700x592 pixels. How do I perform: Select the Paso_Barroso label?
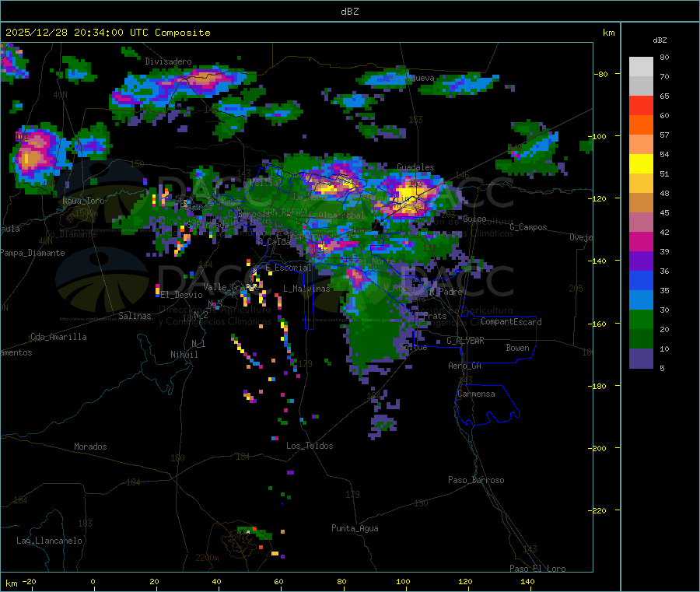point(476,481)
